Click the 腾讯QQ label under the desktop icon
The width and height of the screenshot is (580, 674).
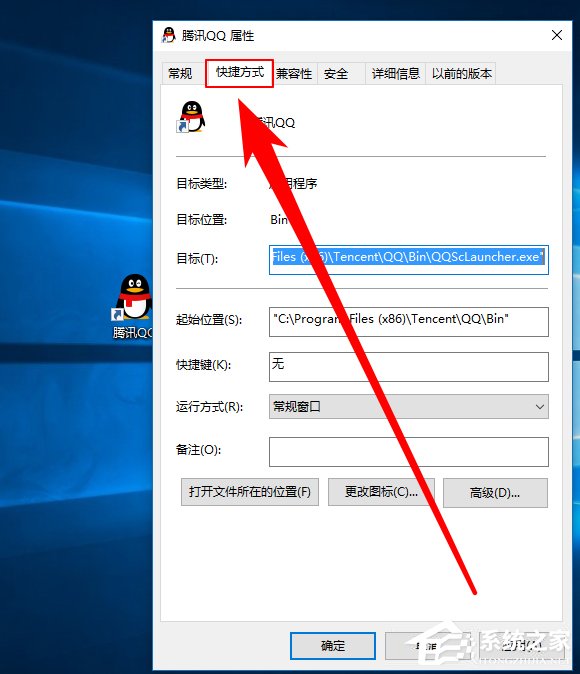pos(132,332)
